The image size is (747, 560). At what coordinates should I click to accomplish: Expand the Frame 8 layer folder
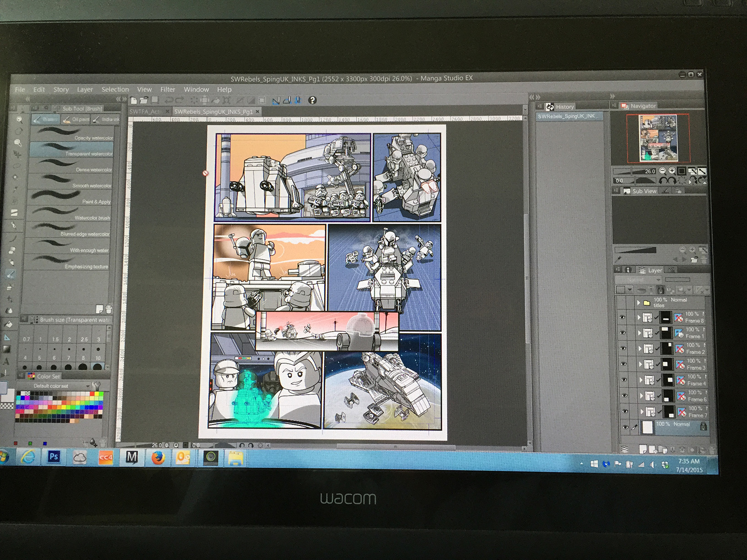639,317
